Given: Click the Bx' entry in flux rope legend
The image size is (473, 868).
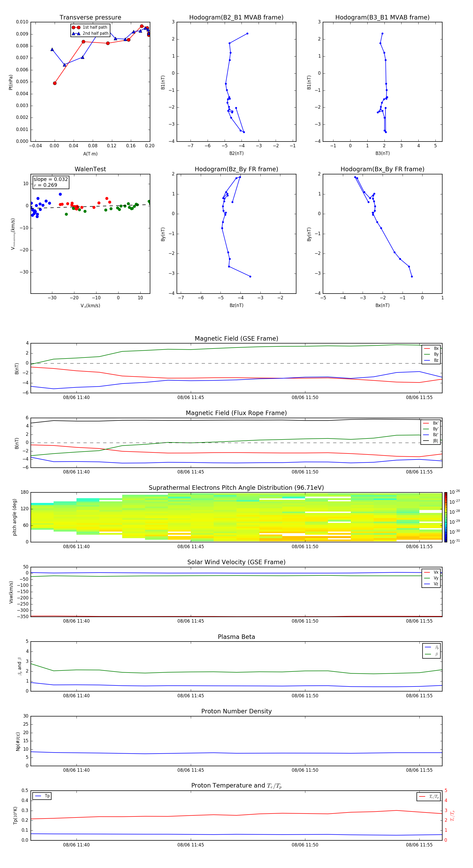Looking at the screenshot, I should (431, 423).
